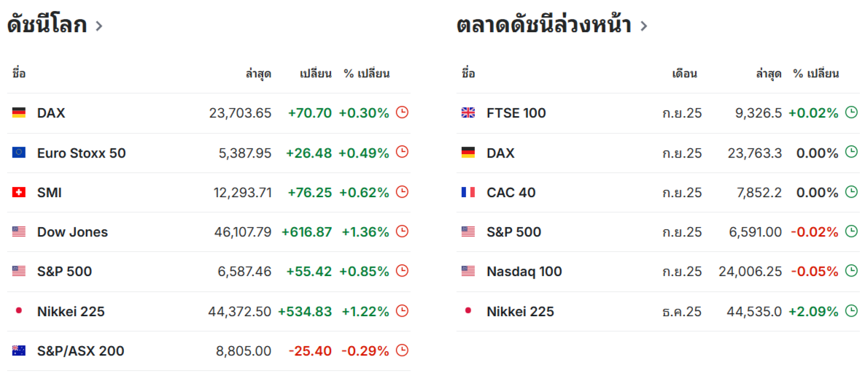
Task: Expand the ตลาดดัชนีล่วงหน้า section chevron
Action: (643, 26)
